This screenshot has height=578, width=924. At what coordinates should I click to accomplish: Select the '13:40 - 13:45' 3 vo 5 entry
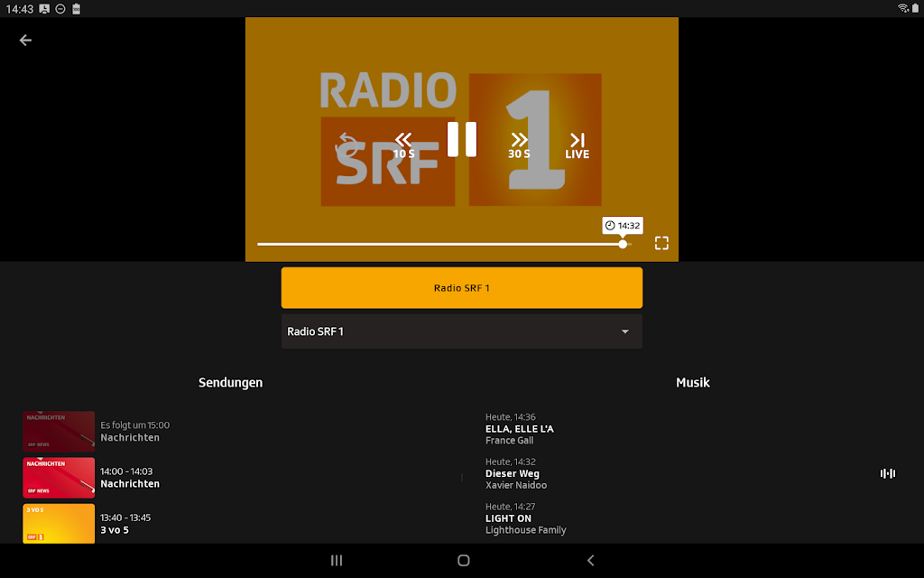[125, 524]
